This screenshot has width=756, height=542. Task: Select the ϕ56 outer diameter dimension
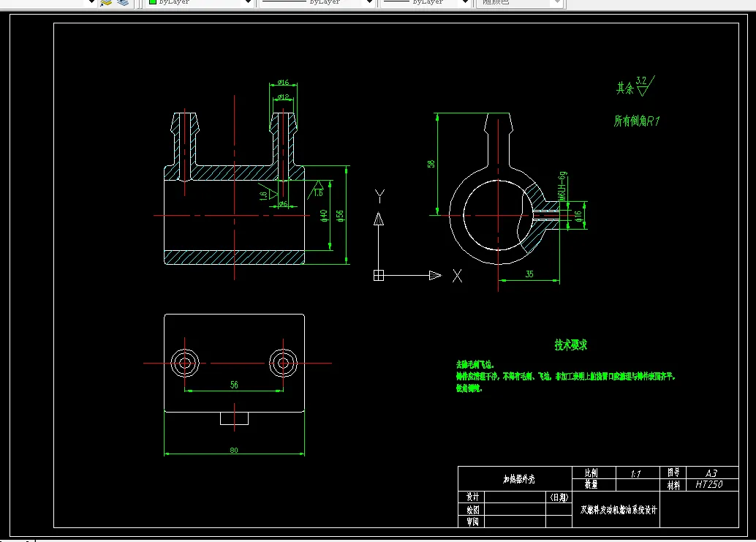(340, 216)
